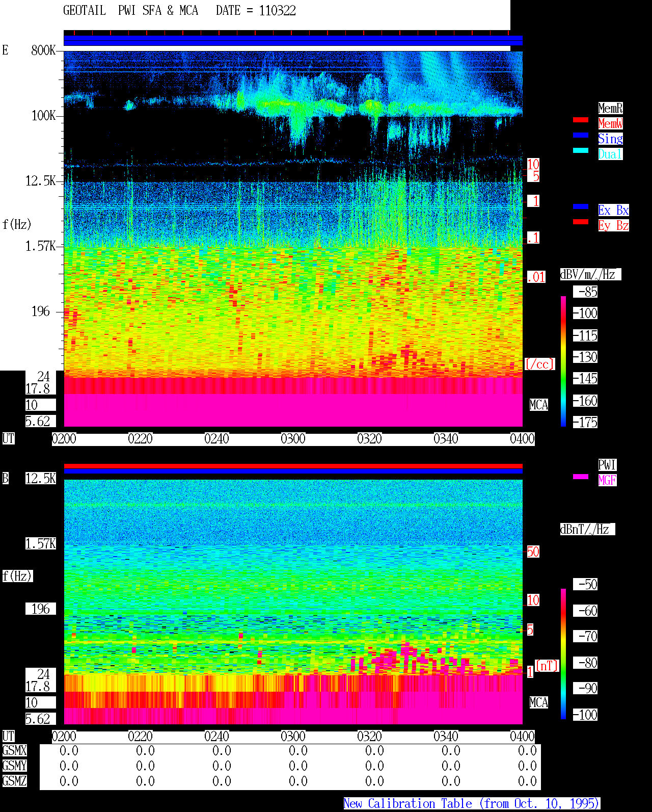Click 0320 on the B panel time axis
Viewport: 652px width, 812px height.
click(369, 736)
